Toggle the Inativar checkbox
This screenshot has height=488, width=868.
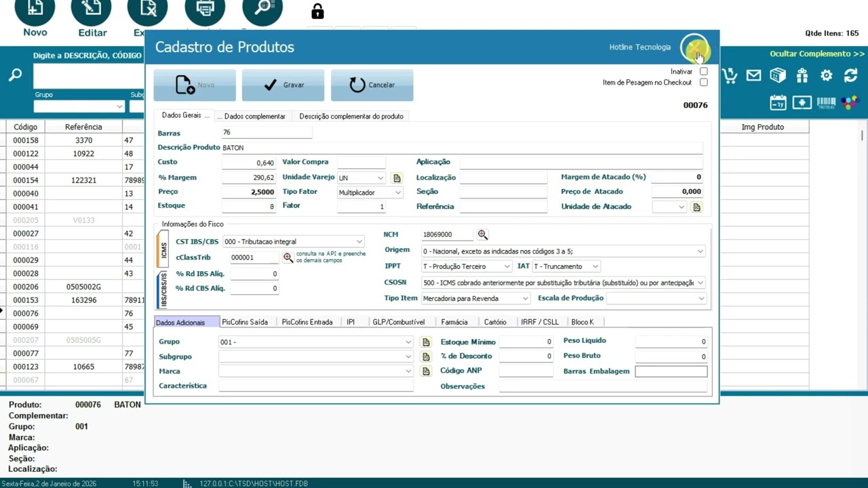click(703, 71)
